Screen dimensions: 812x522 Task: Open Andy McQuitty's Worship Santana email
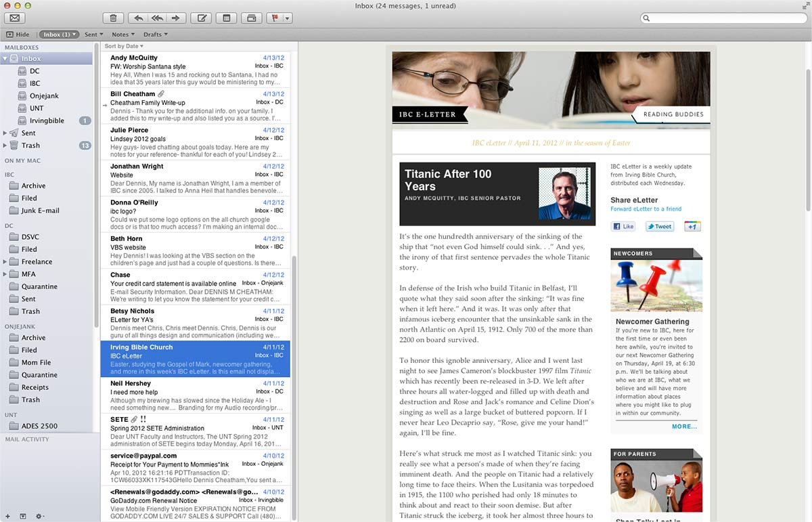[x=196, y=70]
